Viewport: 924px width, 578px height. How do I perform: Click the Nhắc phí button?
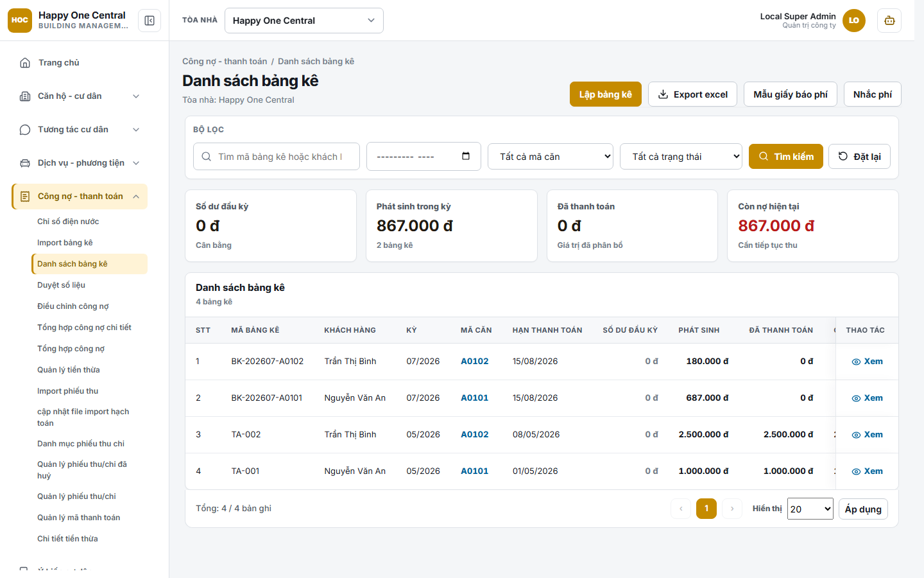(x=873, y=94)
